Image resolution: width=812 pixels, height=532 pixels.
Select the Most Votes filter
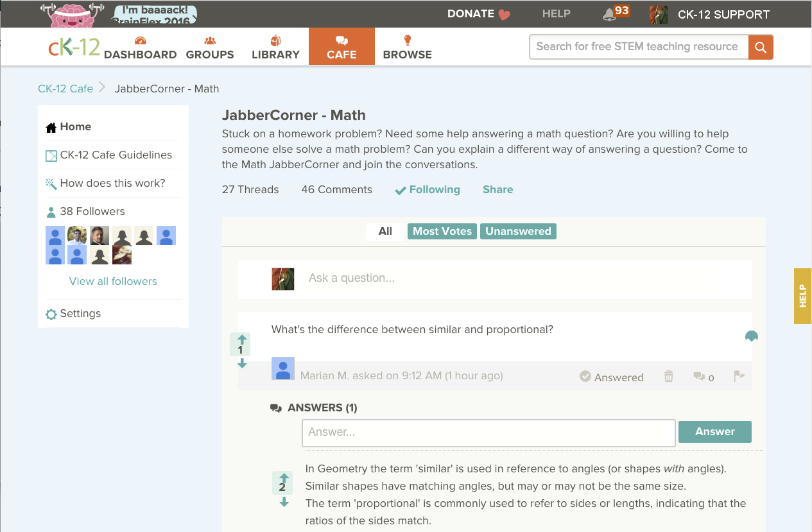(x=442, y=232)
